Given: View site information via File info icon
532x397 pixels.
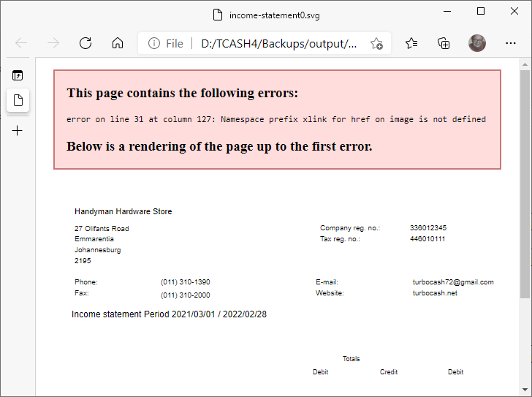Looking at the screenshot, I should [154, 43].
